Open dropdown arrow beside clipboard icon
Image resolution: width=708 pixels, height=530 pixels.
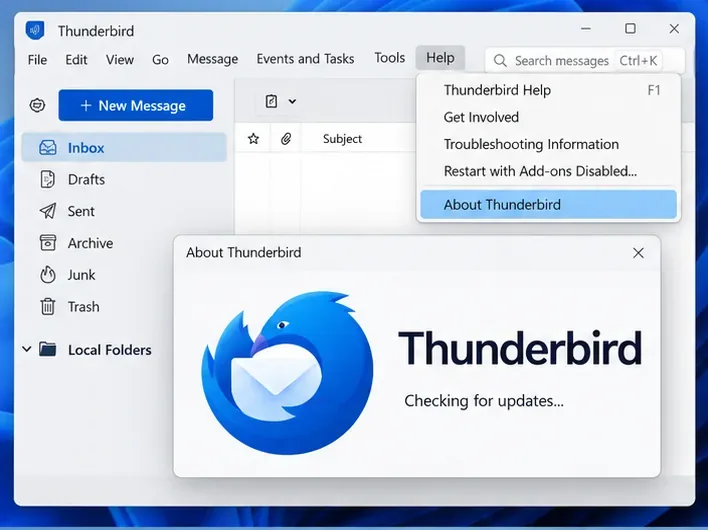(x=292, y=101)
